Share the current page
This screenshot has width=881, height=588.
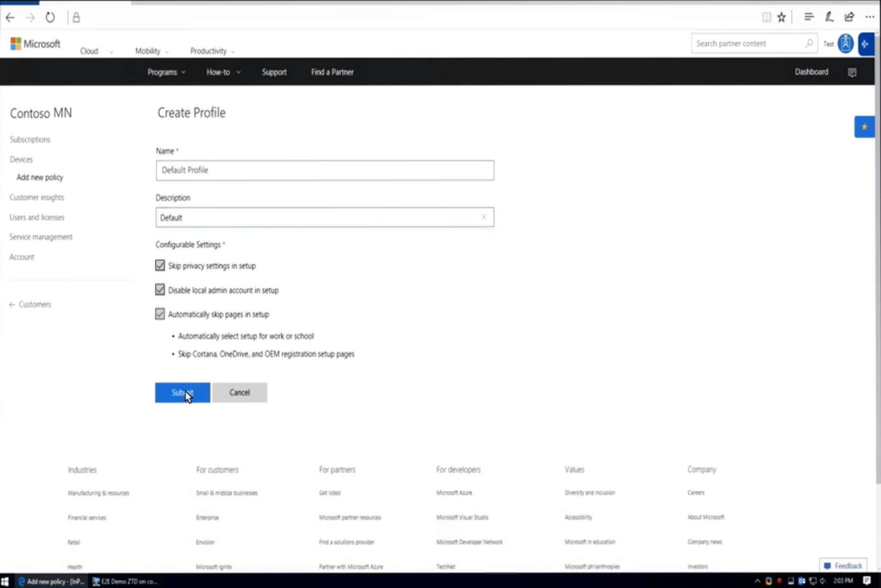point(849,17)
